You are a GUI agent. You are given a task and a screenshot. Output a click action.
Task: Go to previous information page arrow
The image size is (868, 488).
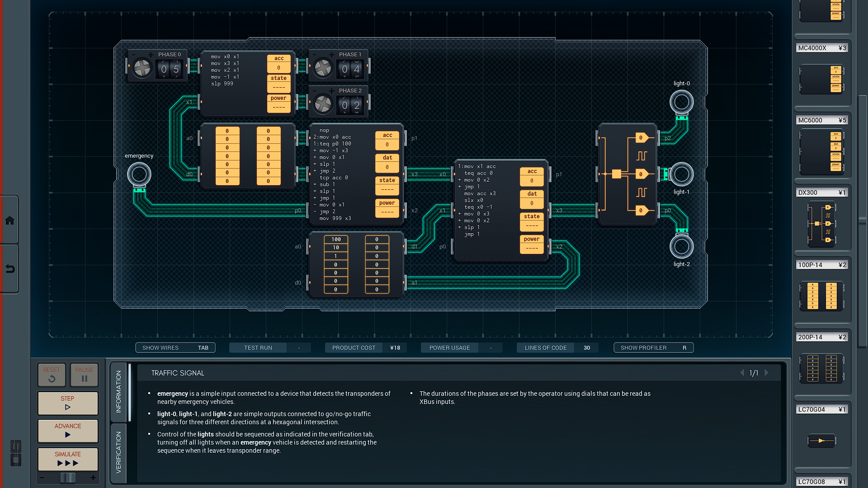pos(742,373)
